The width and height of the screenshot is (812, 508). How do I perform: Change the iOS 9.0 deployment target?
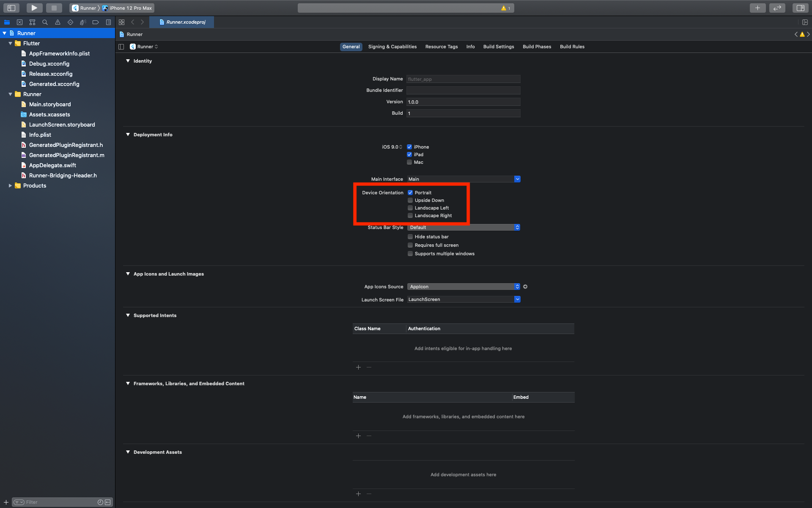click(x=392, y=147)
